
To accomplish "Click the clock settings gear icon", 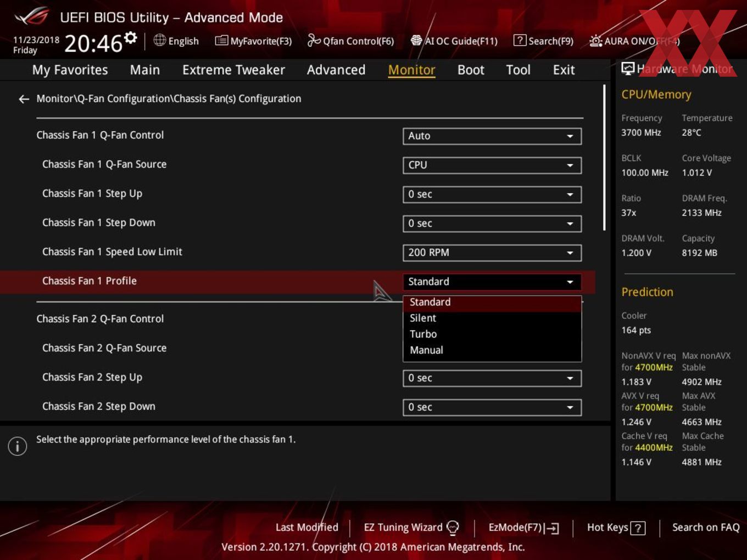I will 130,38.
